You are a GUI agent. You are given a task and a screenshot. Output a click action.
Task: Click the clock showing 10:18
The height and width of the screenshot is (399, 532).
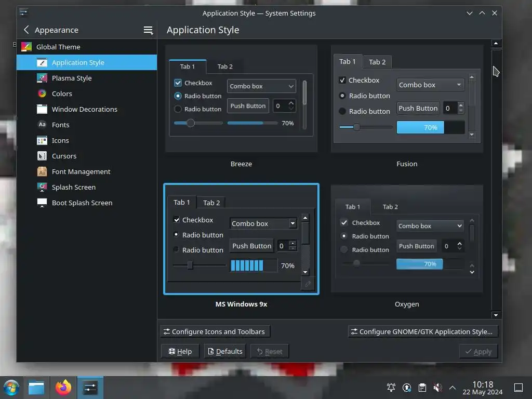(x=483, y=384)
